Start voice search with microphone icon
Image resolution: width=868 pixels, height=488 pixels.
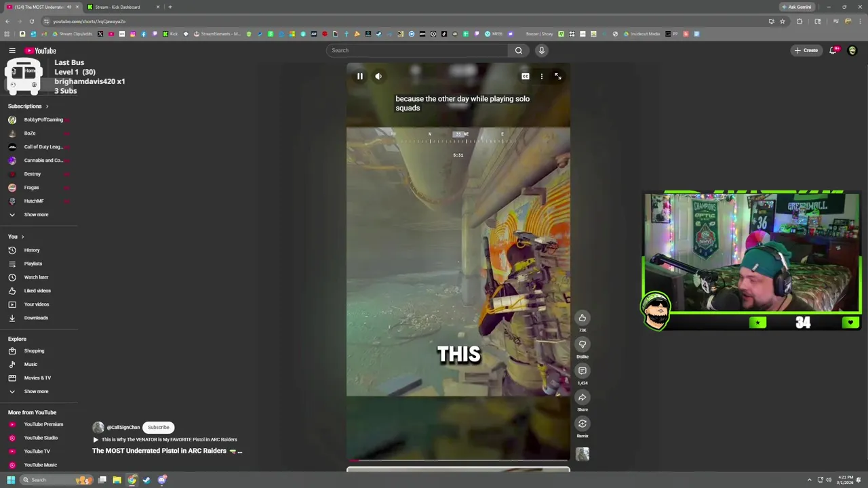(541, 50)
